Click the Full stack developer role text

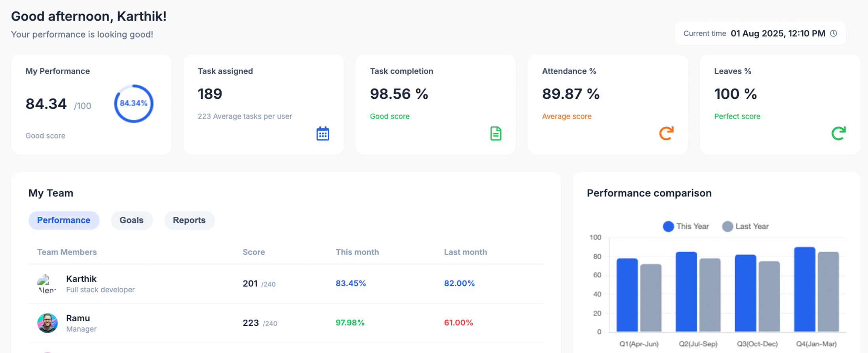point(101,290)
